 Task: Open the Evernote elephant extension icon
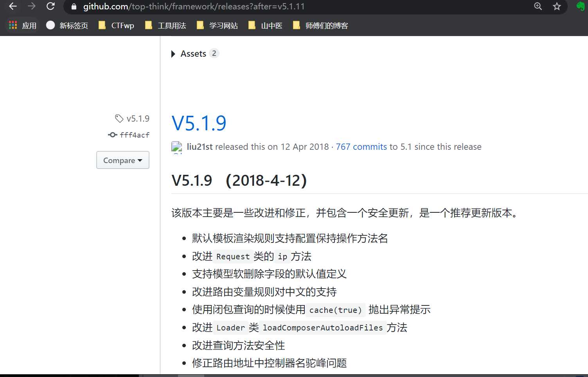click(581, 6)
